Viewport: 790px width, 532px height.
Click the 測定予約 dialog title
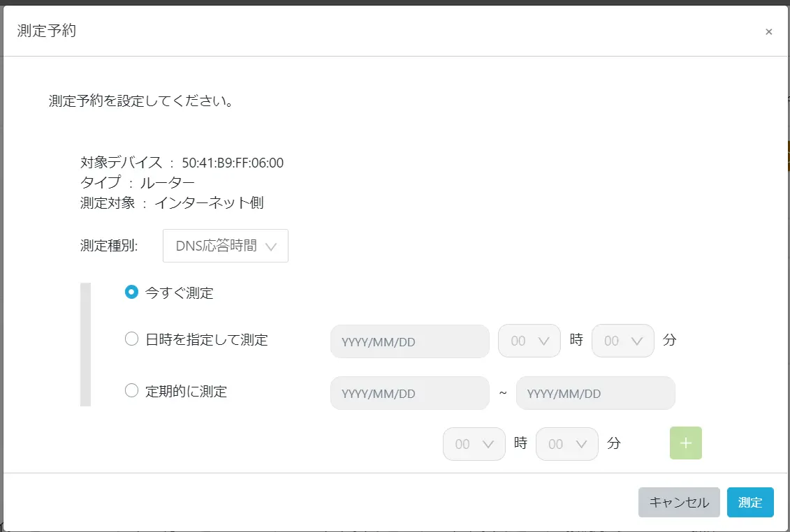(47, 31)
